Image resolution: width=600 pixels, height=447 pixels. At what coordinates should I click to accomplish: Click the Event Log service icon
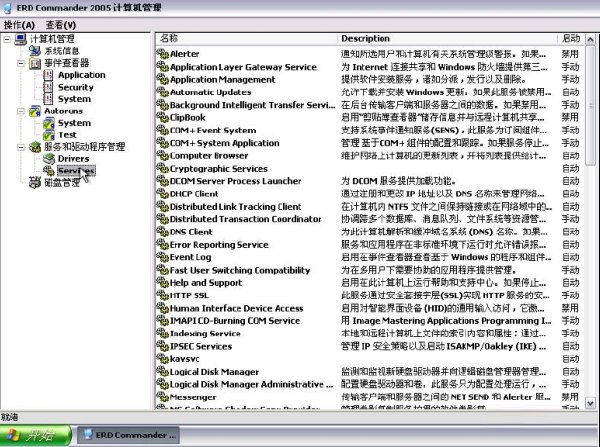click(x=163, y=257)
